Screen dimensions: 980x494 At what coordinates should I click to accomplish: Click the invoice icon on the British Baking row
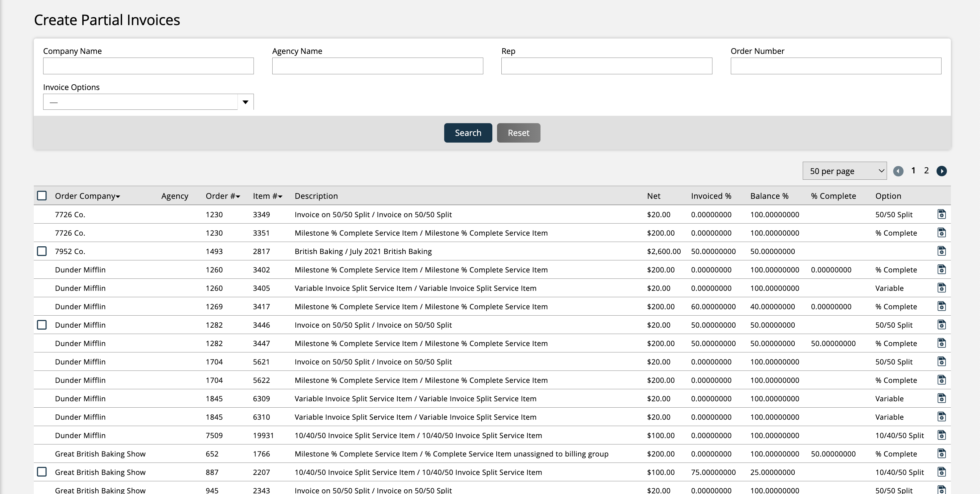pyautogui.click(x=942, y=251)
